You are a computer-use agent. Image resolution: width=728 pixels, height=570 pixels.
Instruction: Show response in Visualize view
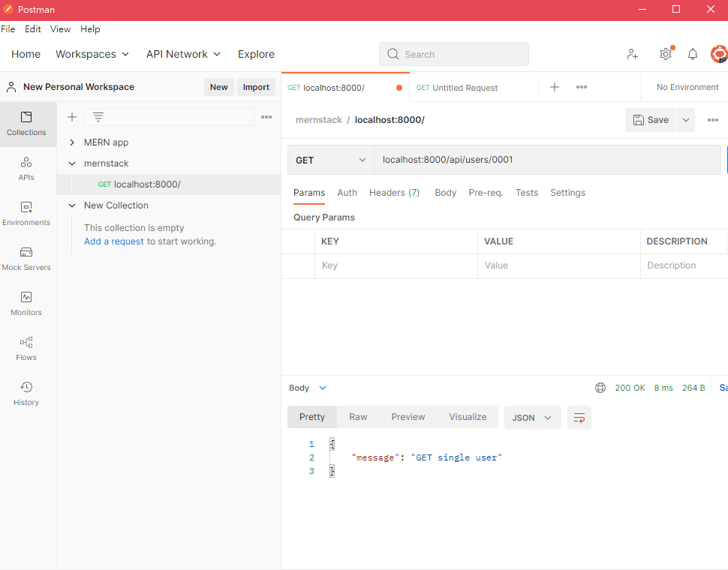tap(468, 417)
